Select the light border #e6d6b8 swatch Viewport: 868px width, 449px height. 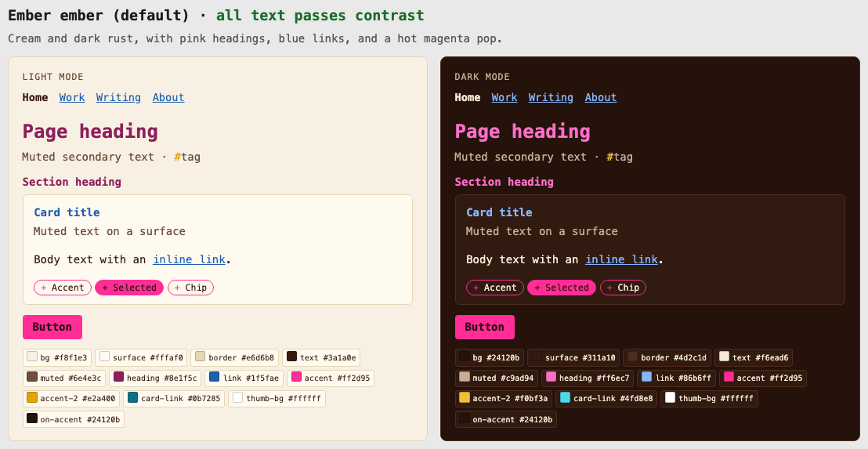[x=235, y=357]
